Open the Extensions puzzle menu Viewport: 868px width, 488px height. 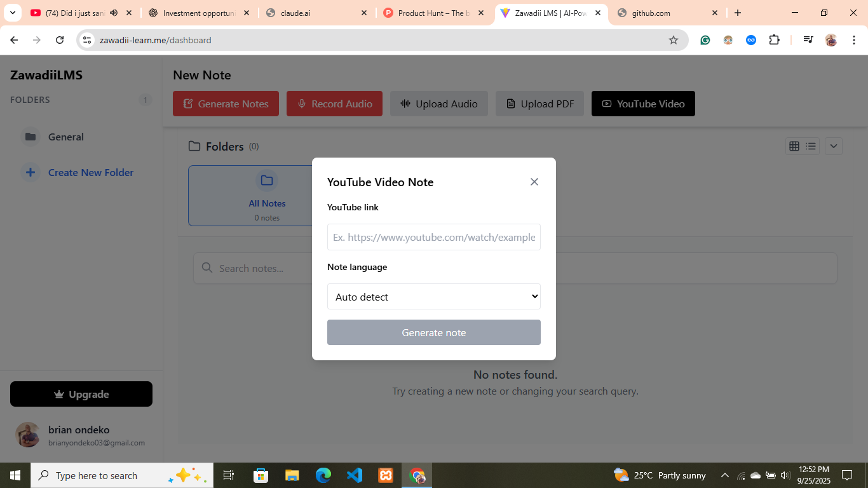pyautogui.click(x=774, y=40)
